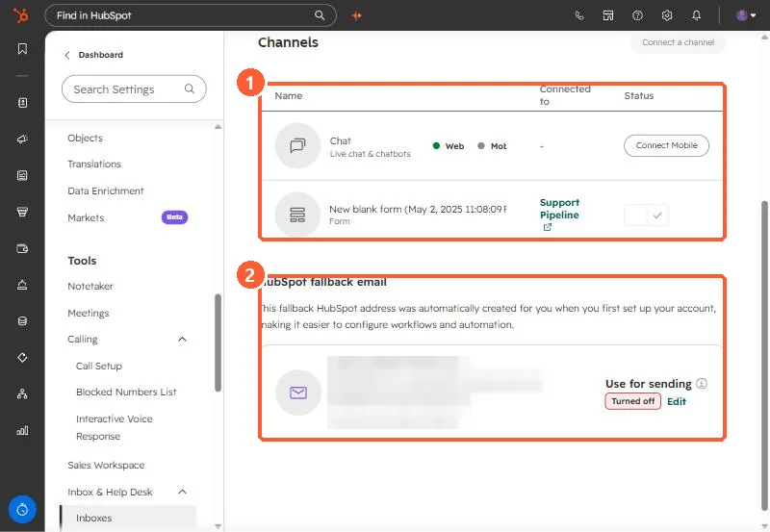Open Sales Workspace settings
Screen dimensions: 770x532
tap(106, 466)
